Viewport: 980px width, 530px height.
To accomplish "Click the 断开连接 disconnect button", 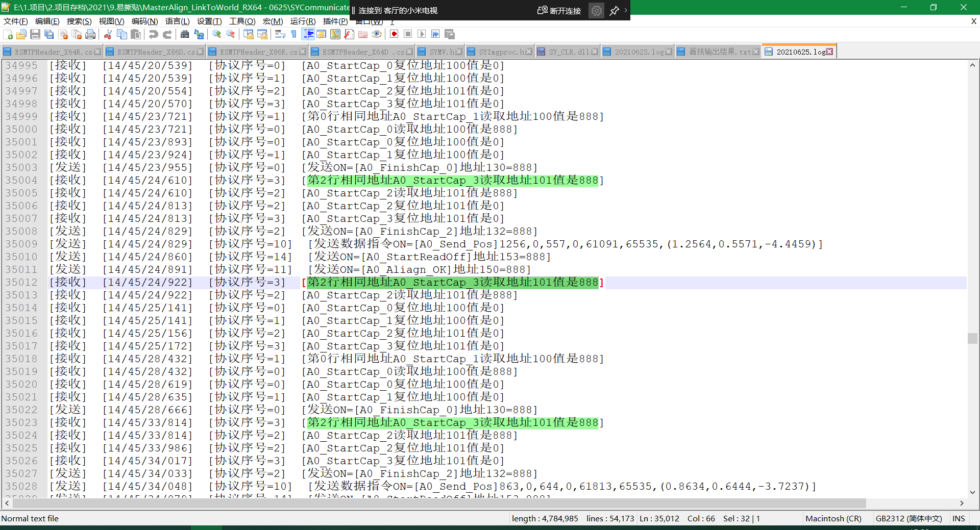I will click(559, 10).
